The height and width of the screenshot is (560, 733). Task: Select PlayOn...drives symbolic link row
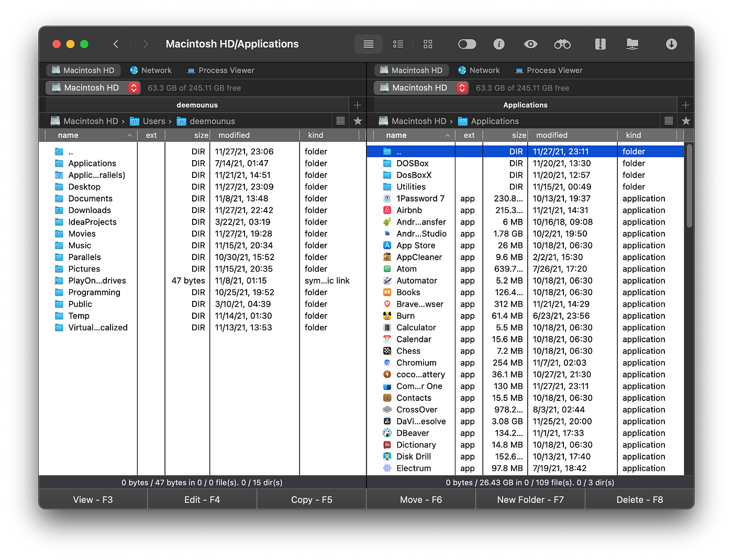pyautogui.click(x=203, y=281)
